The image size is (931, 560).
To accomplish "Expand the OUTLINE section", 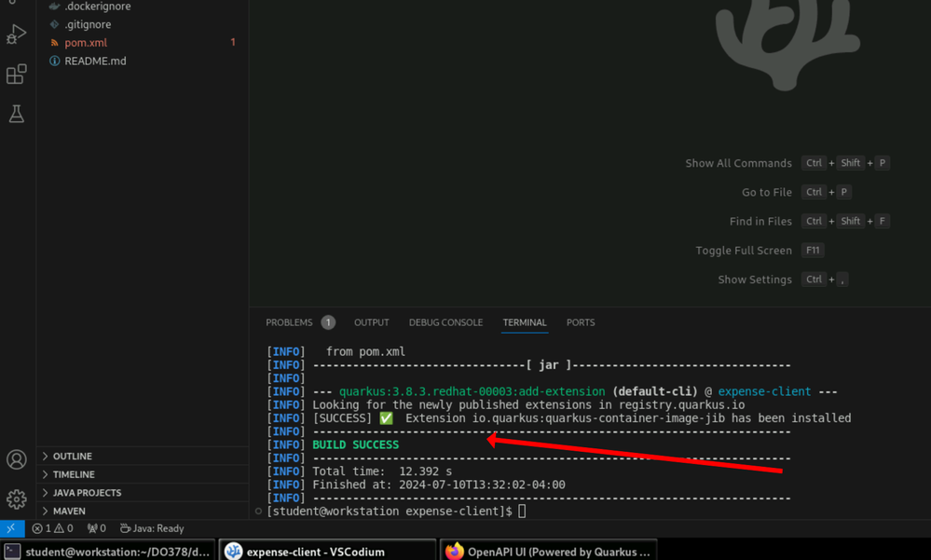I will tap(72, 457).
